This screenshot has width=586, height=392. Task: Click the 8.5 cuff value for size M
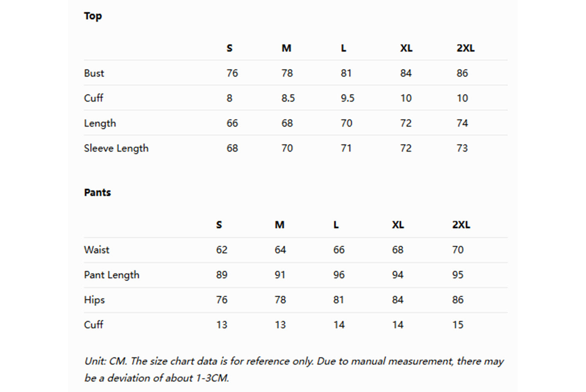pyautogui.click(x=288, y=98)
